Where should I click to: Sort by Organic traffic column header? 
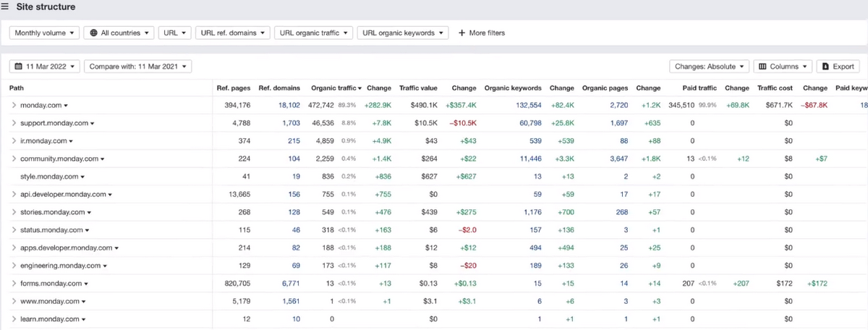pyautogui.click(x=336, y=88)
